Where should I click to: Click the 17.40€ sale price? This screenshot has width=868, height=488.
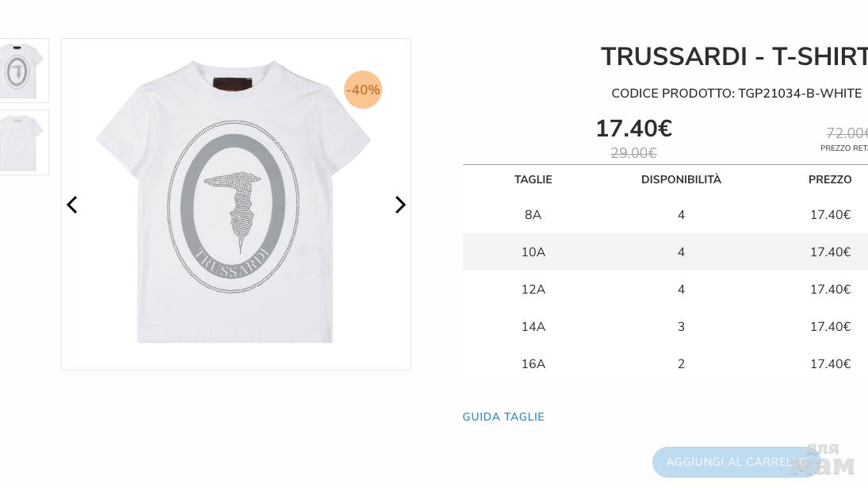pos(633,129)
